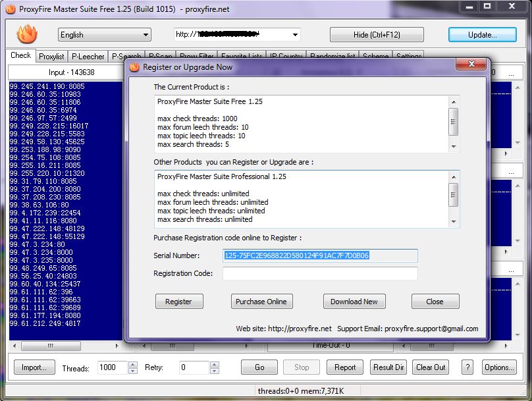Image resolution: width=532 pixels, height=401 pixels.
Task: Click the input list horizontal scrollbar thumb
Action: point(51,346)
